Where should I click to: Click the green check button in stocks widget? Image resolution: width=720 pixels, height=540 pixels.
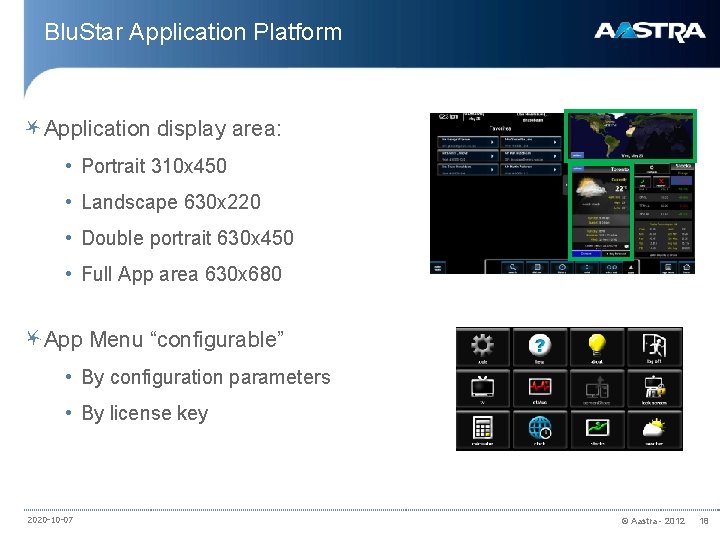click(x=642, y=182)
